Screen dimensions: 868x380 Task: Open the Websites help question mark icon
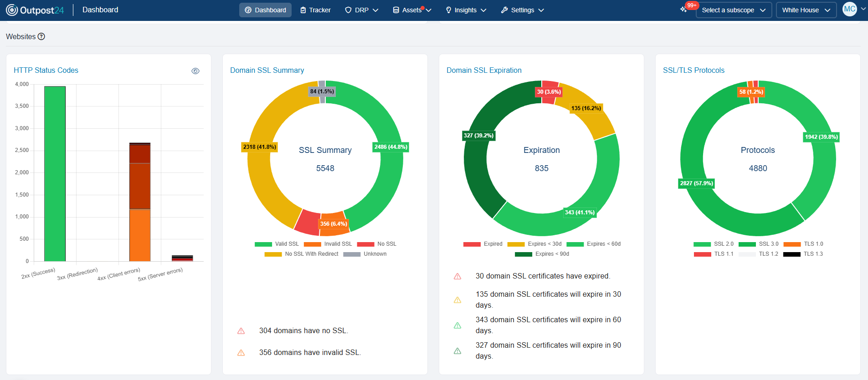pos(41,36)
